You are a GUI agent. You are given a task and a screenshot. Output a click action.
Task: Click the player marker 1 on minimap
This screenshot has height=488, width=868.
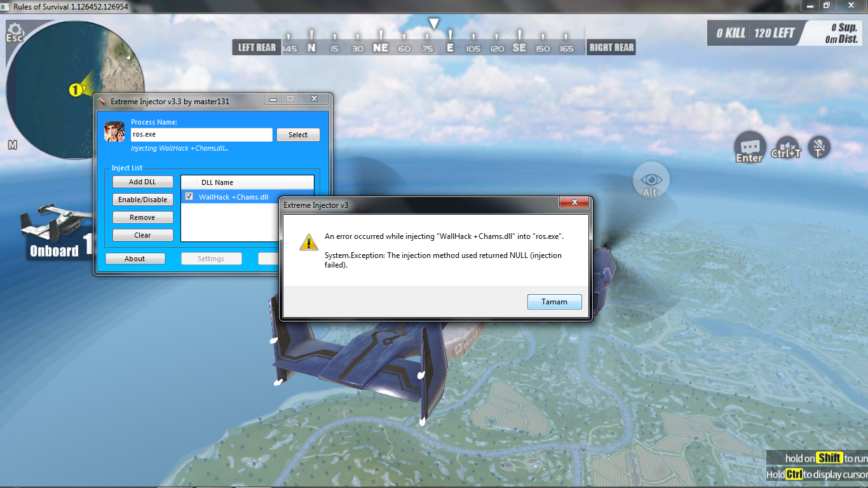click(75, 90)
